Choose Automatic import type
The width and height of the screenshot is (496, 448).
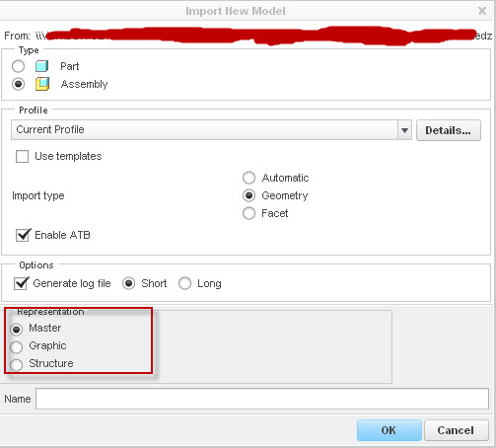click(248, 178)
